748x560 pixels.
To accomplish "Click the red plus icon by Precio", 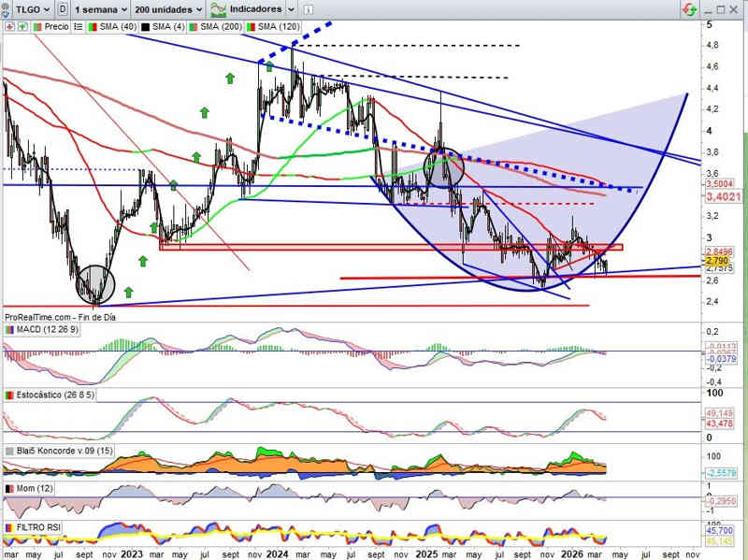I will 8,27.
